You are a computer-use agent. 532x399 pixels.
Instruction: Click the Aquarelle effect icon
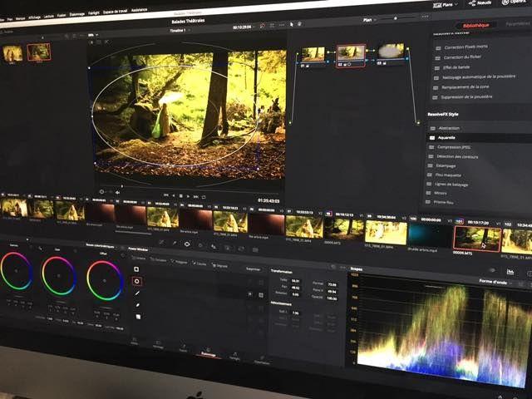click(x=432, y=138)
